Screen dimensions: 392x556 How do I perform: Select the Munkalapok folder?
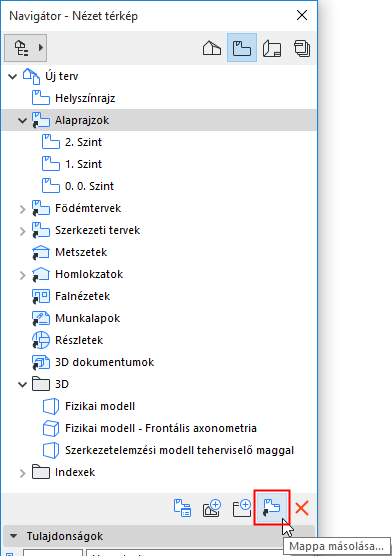tap(88, 318)
